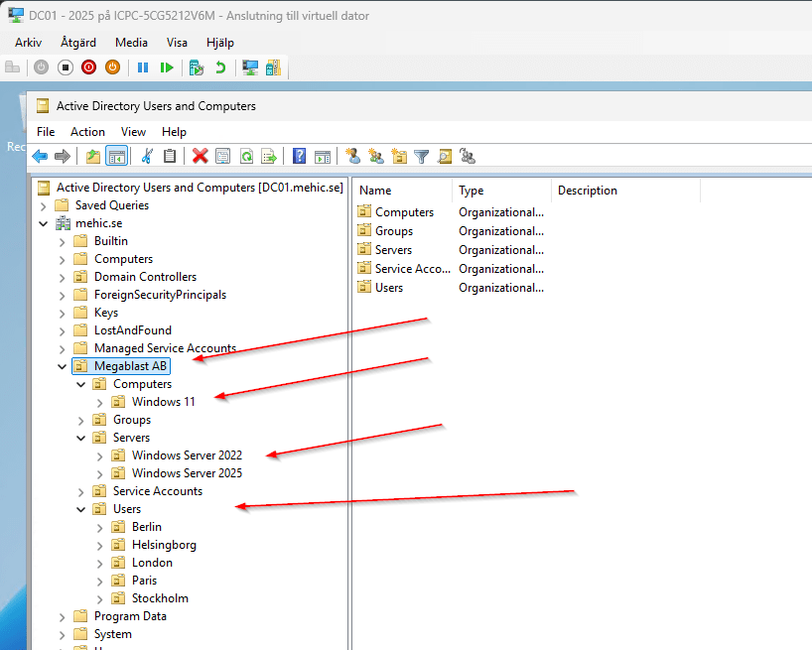
Task: Open filter options via the funnel icon
Action: (x=422, y=156)
